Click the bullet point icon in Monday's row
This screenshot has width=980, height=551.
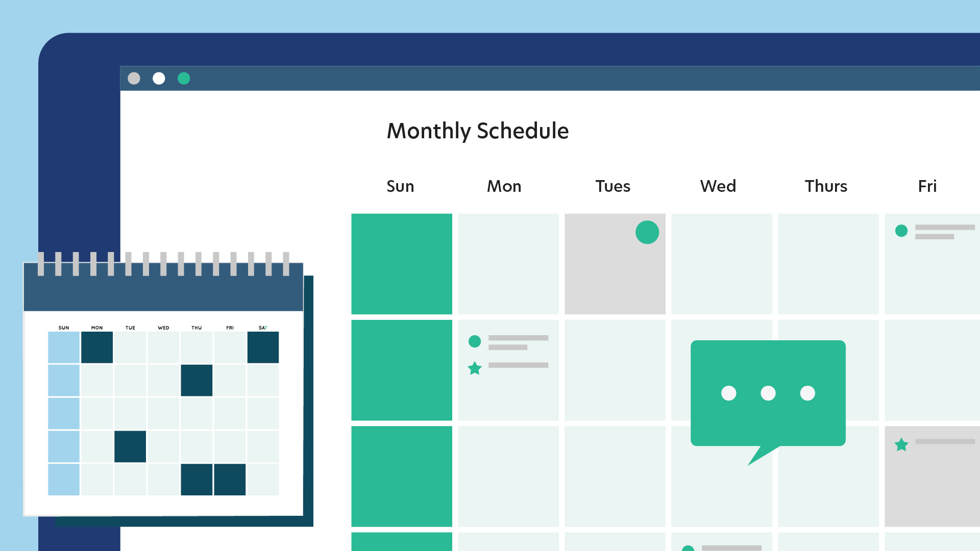pos(475,341)
